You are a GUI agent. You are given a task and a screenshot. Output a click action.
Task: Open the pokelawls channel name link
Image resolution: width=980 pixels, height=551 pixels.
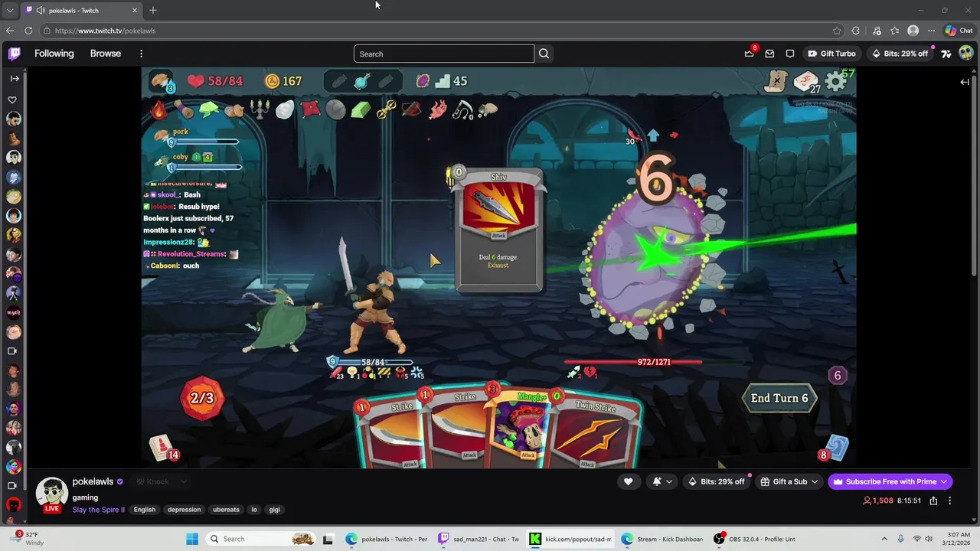(x=93, y=481)
